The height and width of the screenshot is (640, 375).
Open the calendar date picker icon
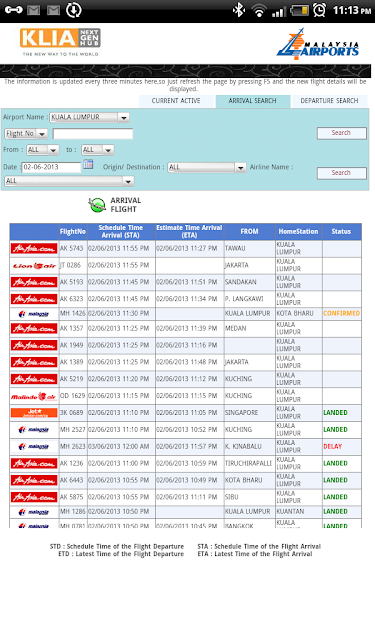tap(88, 164)
